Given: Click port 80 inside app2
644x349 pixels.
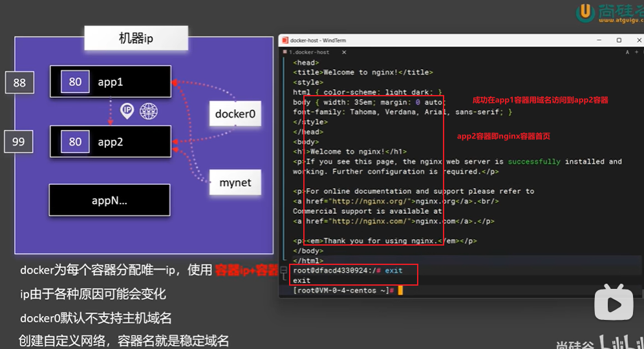Looking at the screenshot, I should coord(75,142).
